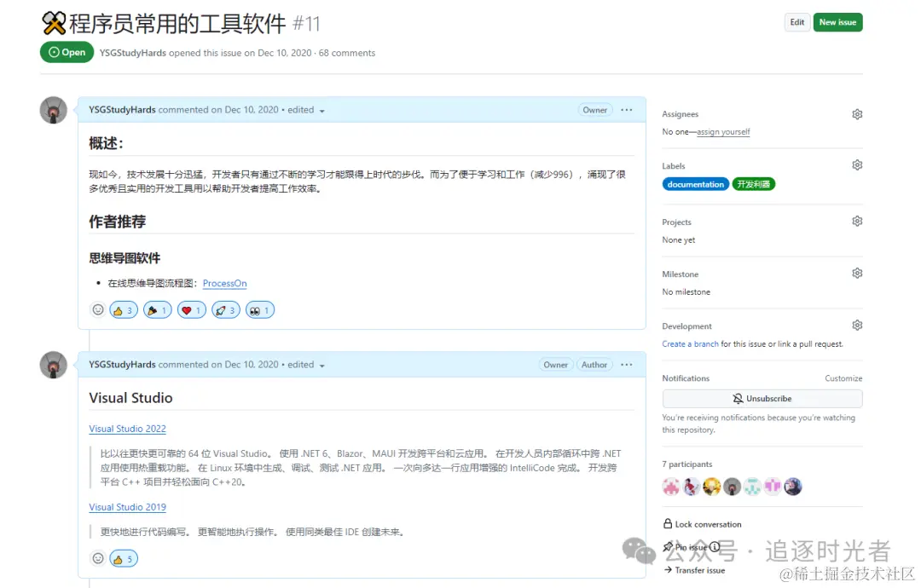This screenshot has height=588, width=921.
Task: Click YSGStudyHards name in first comment header
Action: coord(122,110)
